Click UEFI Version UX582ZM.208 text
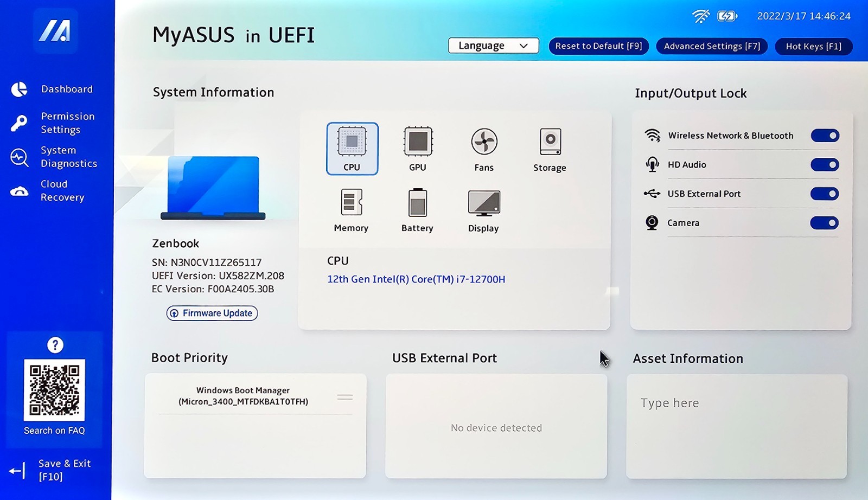 point(218,275)
